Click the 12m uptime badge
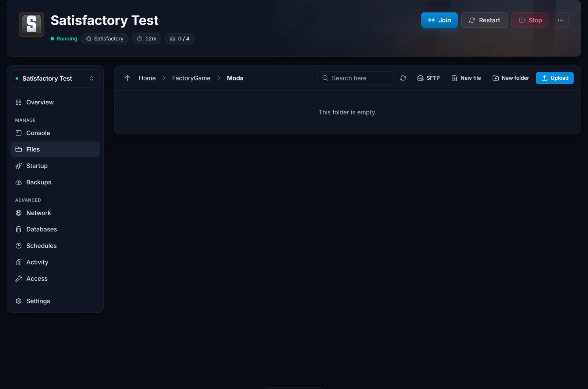The image size is (588, 389). (x=147, y=39)
